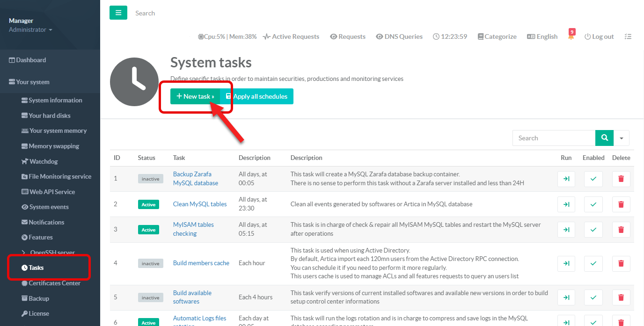Screen dimensions: 644x326
Task: Toggle enabled check for Backup Zarafa task
Action: point(593,179)
